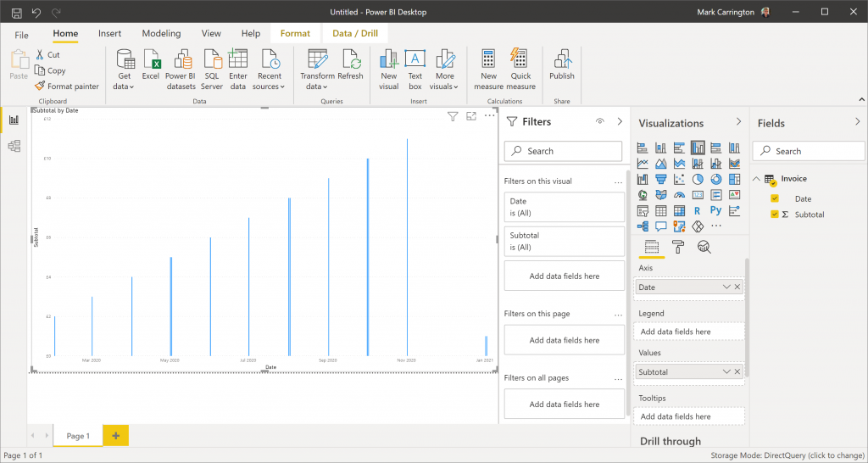Open the Format paint roller pane
Screen dimensions: 868x463
click(x=677, y=247)
